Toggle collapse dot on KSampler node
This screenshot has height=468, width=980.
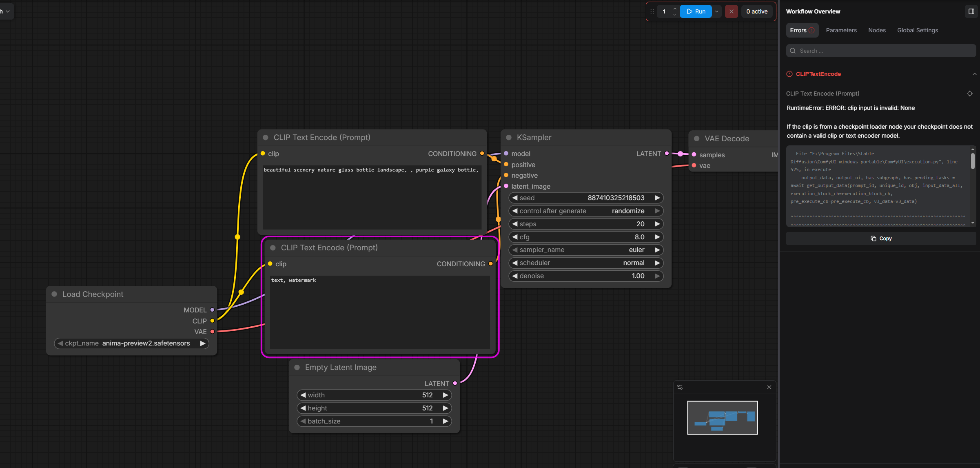coord(509,138)
